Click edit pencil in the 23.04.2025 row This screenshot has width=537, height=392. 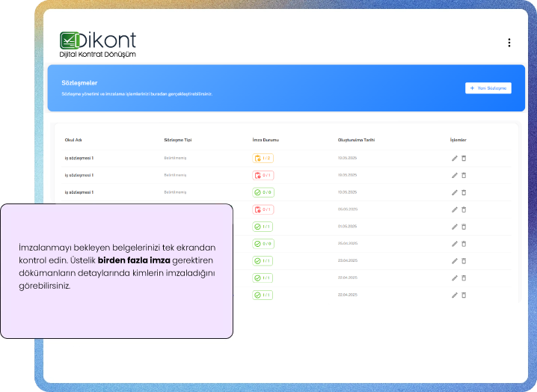454,261
